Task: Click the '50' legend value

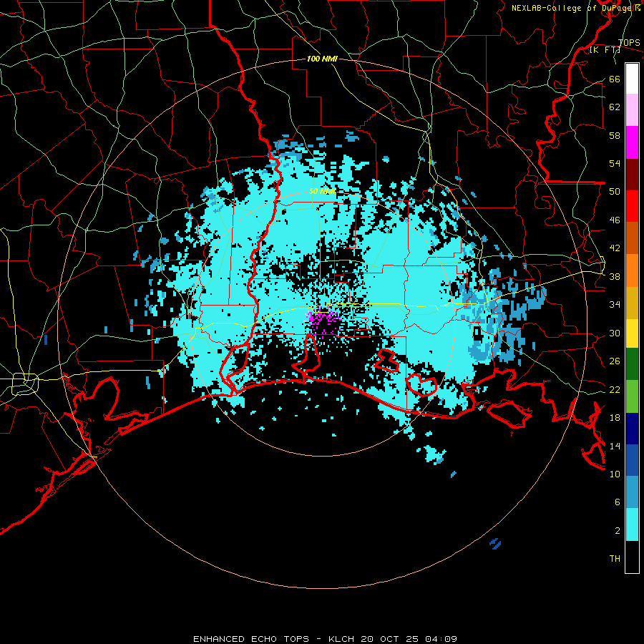Action: (x=615, y=192)
